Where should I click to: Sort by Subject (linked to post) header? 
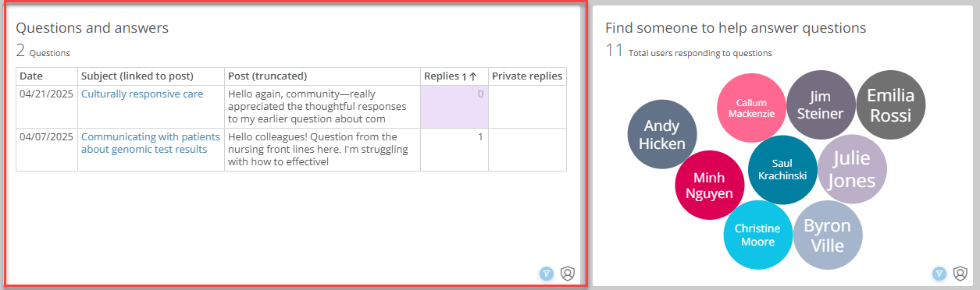[x=137, y=76]
